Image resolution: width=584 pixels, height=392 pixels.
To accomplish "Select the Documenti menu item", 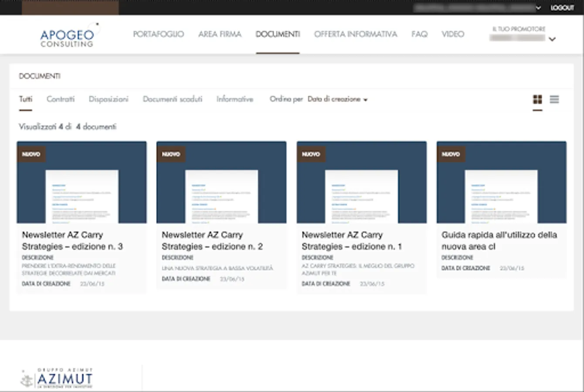I will pos(278,34).
